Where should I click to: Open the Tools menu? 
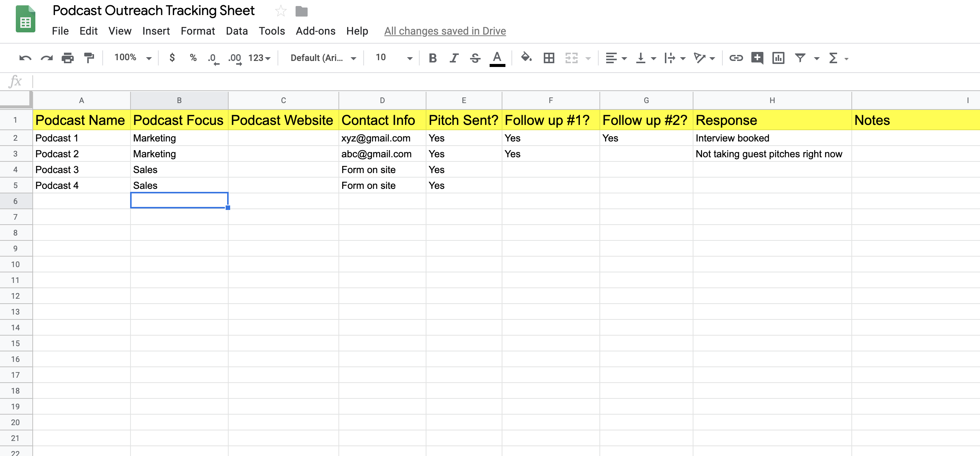click(x=272, y=31)
